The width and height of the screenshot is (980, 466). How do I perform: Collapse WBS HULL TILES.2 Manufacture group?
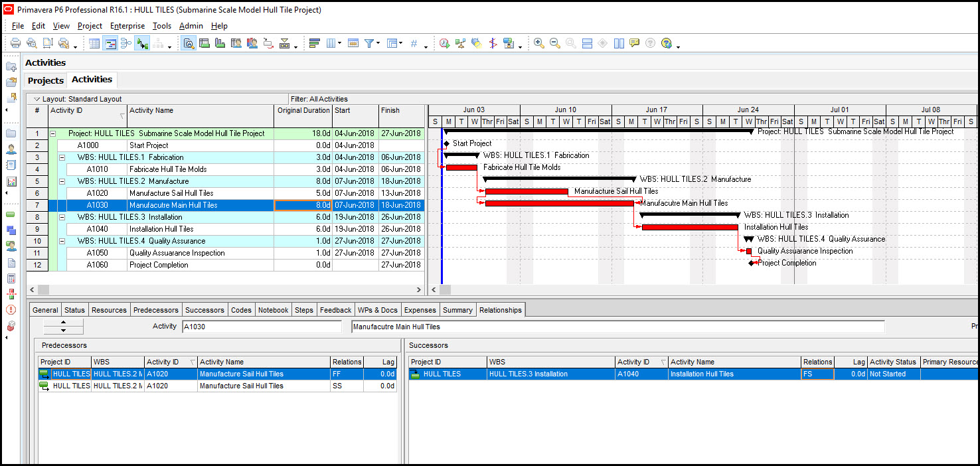[62, 181]
